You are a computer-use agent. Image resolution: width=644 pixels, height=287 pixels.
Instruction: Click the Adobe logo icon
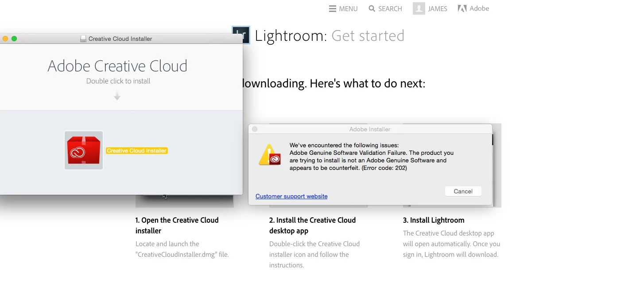[462, 8]
